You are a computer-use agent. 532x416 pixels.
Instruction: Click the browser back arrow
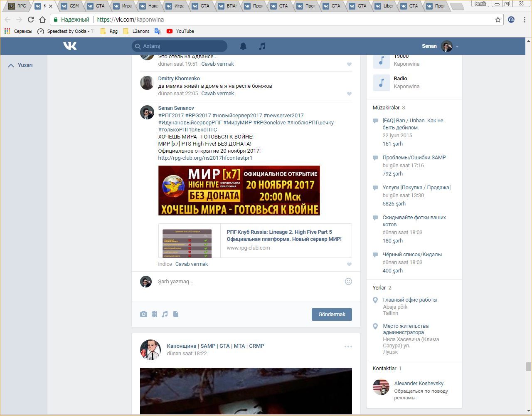coord(7,20)
